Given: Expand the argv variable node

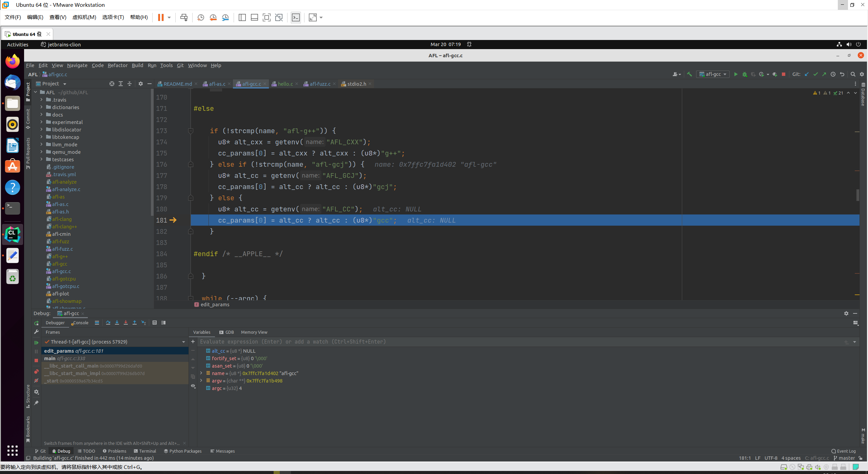Looking at the screenshot, I should pyautogui.click(x=201, y=380).
